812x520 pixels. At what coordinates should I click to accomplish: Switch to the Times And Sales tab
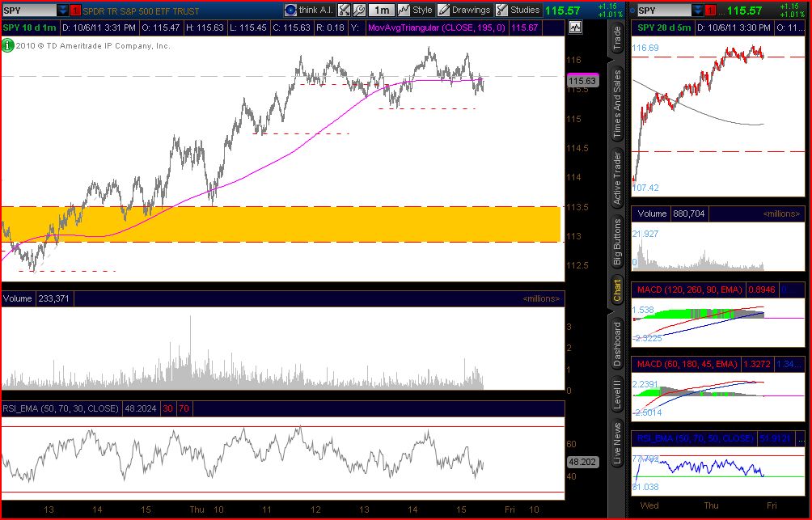pyautogui.click(x=617, y=104)
